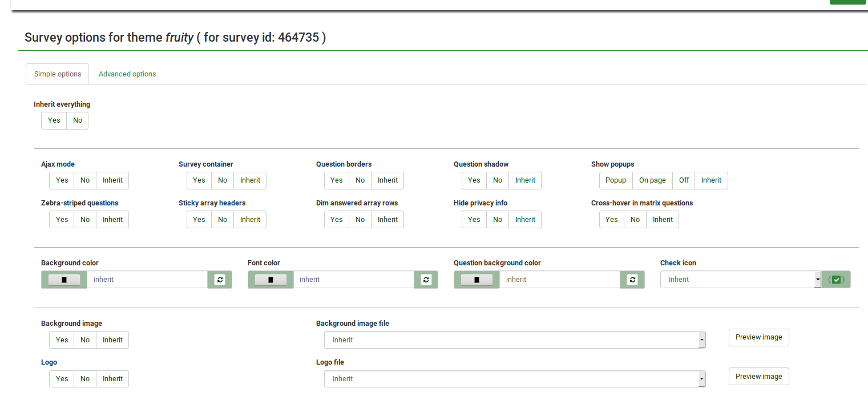Choose Inherit for Question shadow
Image resolution: width=868 pixels, height=404 pixels.
(525, 180)
